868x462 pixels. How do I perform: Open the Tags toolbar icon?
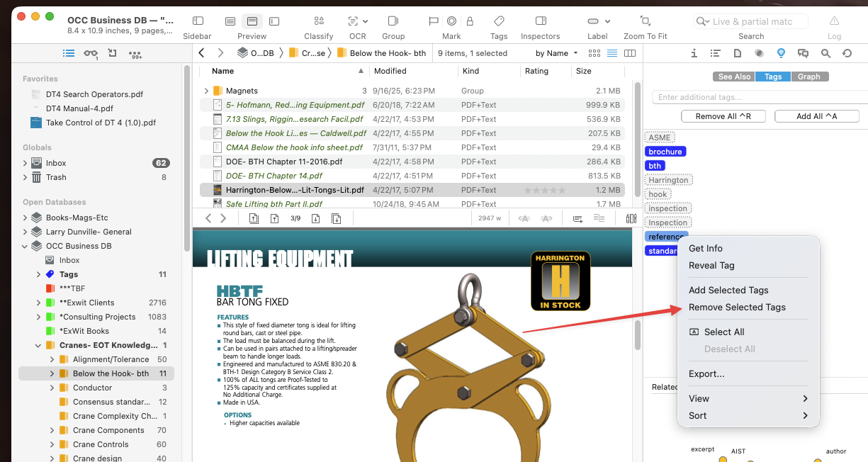point(499,21)
